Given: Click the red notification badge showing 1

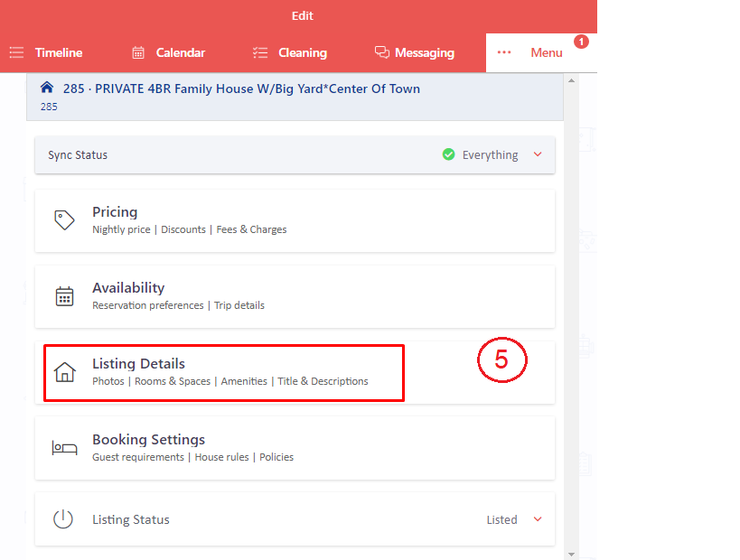Looking at the screenshot, I should [x=581, y=42].
